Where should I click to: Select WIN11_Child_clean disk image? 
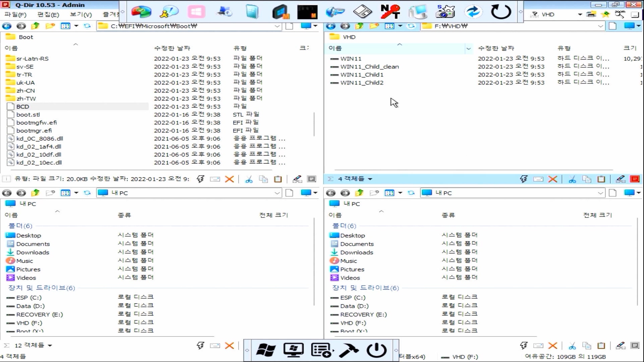369,66
